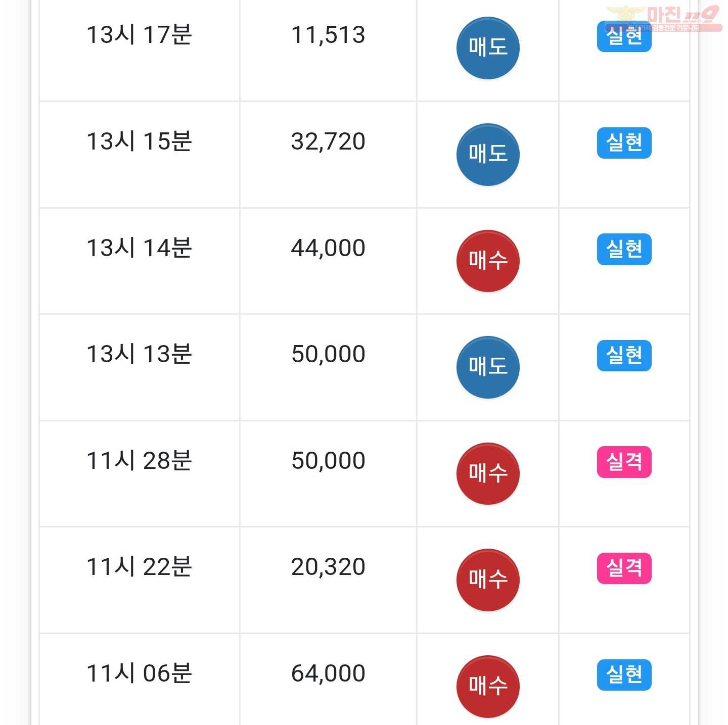Select the 실현 badge in 13시 14분 row
This screenshot has height=725, width=728.
pos(624,249)
